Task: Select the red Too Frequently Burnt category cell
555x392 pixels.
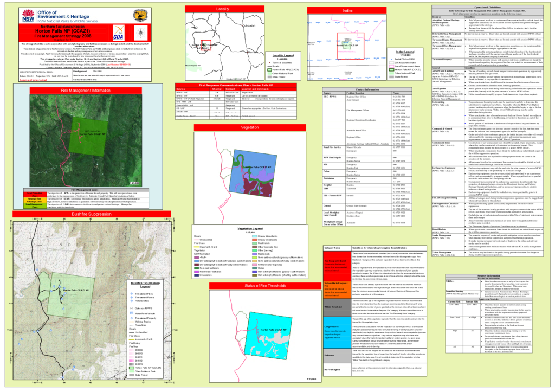Action: pyautogui.click(x=337, y=266)
